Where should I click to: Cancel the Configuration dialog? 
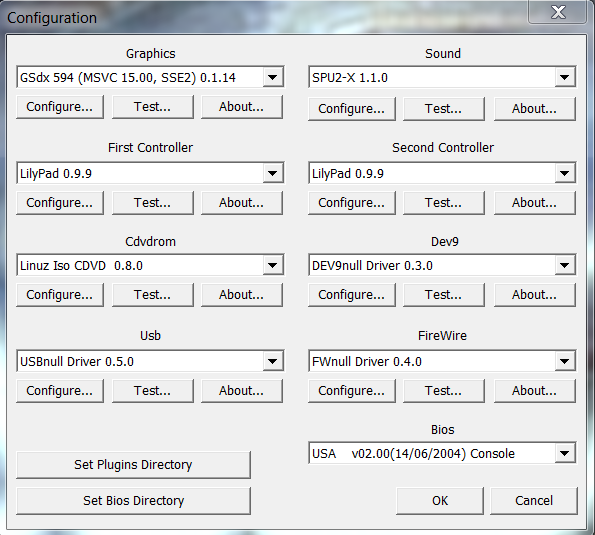tap(534, 501)
